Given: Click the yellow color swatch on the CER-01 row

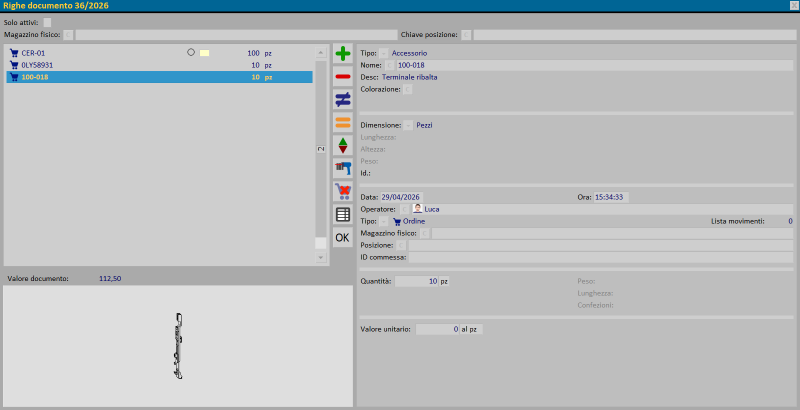Looking at the screenshot, I should (x=204, y=52).
